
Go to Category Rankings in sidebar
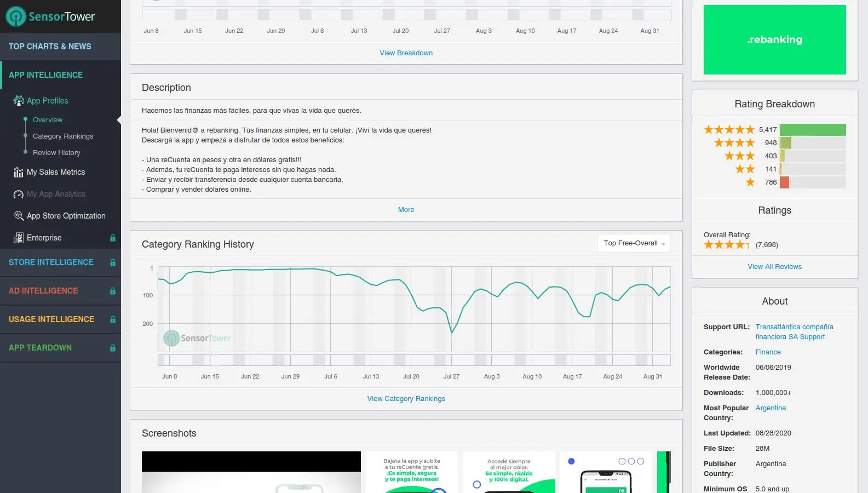(x=63, y=136)
